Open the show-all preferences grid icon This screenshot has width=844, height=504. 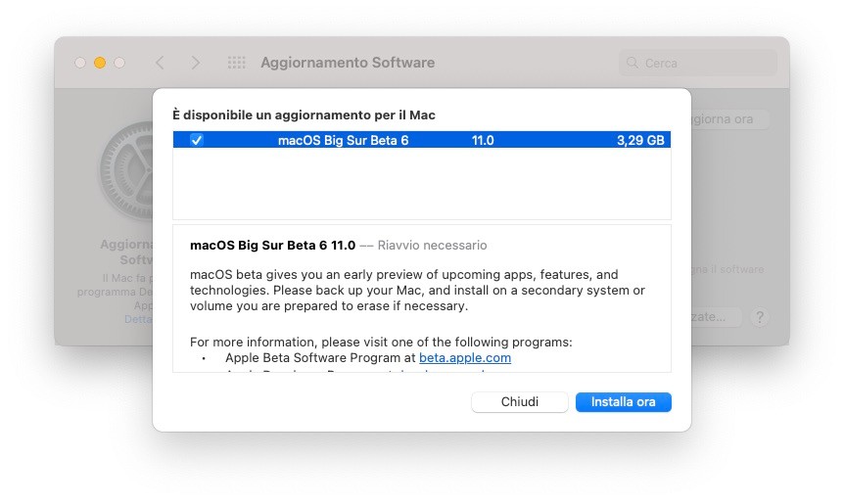(237, 63)
